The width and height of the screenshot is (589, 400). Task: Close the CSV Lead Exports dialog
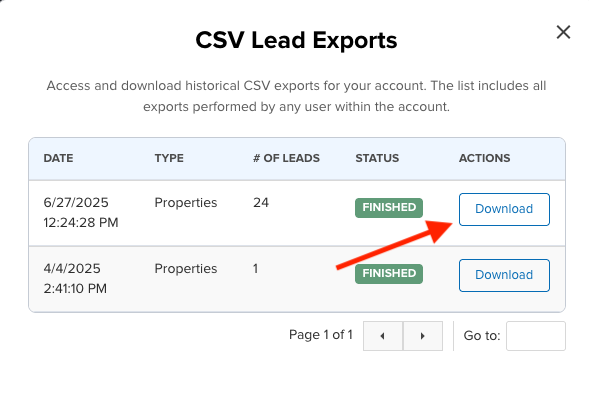pyautogui.click(x=563, y=32)
